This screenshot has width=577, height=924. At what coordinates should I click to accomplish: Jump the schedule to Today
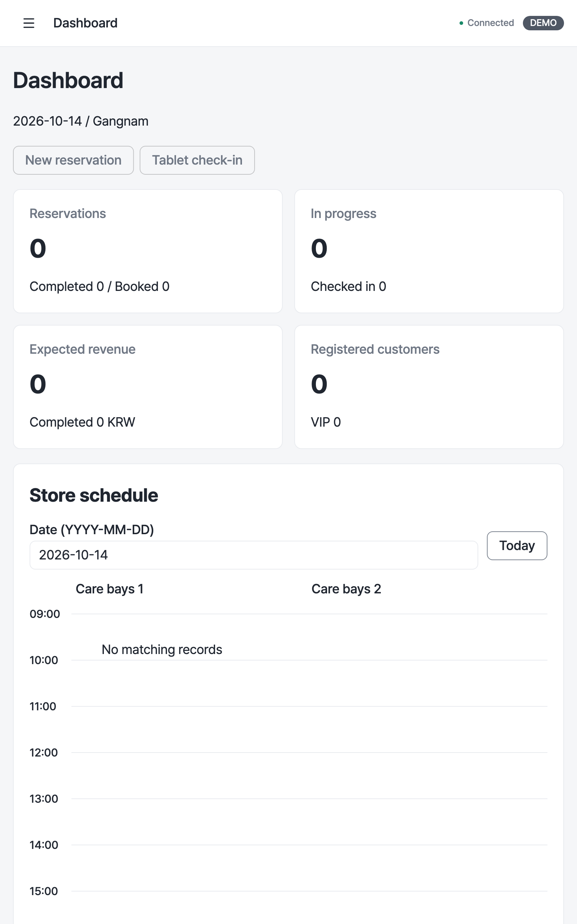[x=517, y=545]
